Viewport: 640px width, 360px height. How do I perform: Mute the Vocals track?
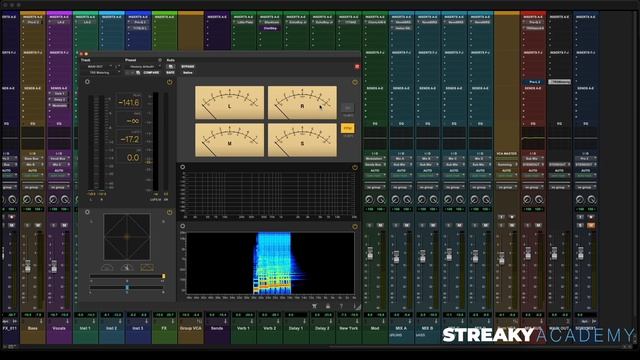64,225
